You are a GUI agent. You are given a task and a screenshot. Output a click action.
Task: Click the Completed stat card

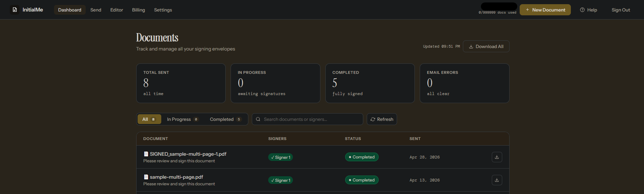pos(370,83)
